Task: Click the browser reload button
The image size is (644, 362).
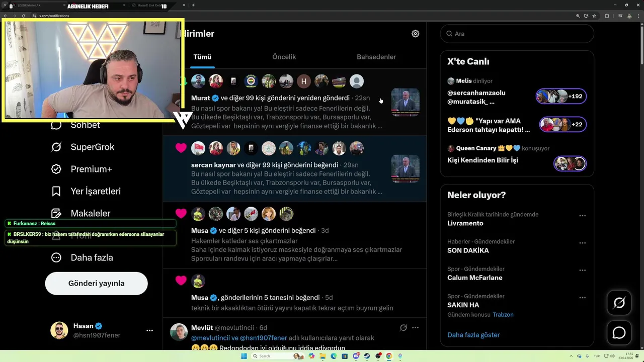Action: [24, 16]
